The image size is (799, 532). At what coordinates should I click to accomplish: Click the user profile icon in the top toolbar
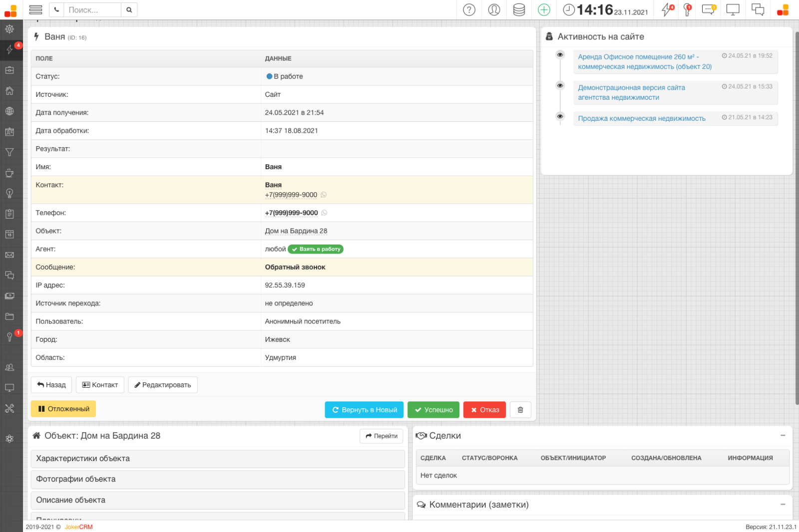(x=494, y=9)
